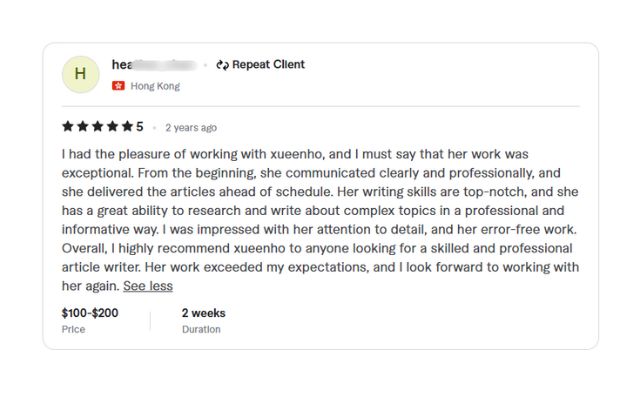Click the Repeat Client arrows icon

click(222, 64)
